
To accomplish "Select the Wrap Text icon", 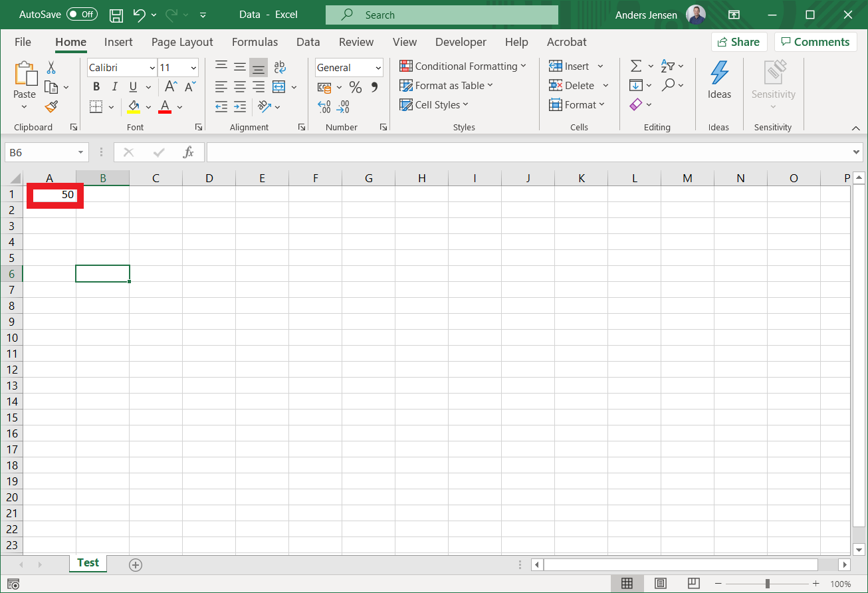I will coord(279,66).
